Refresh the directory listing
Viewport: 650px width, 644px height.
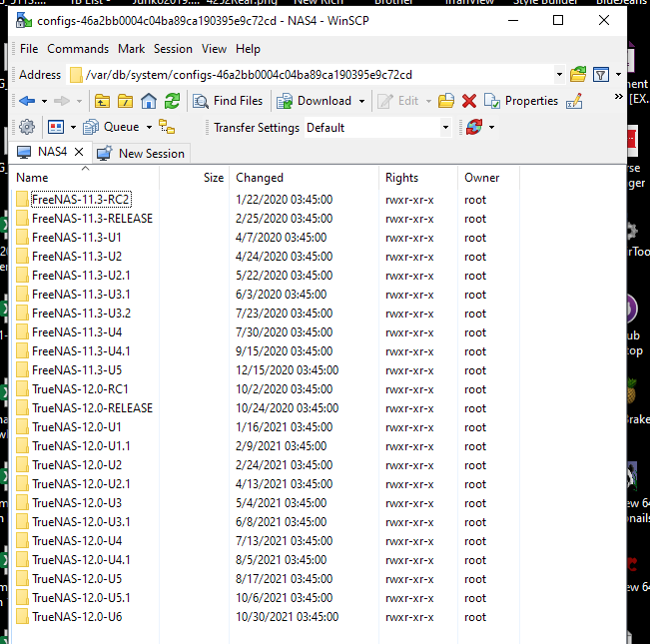pyautogui.click(x=172, y=101)
